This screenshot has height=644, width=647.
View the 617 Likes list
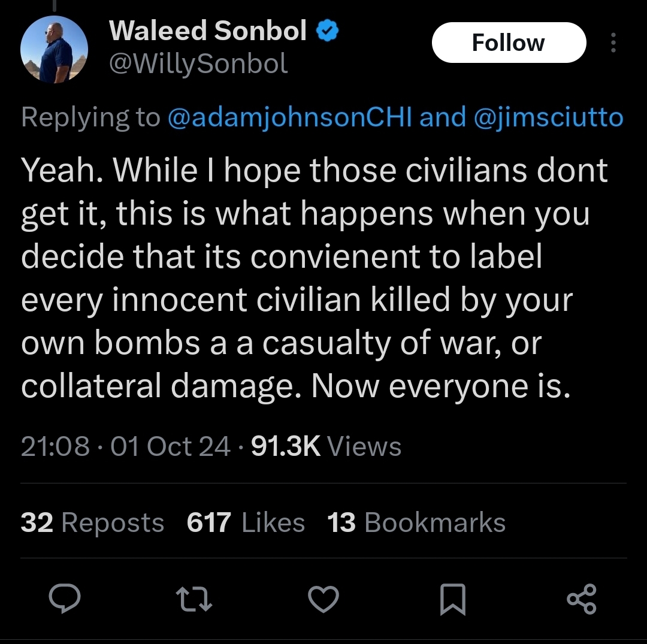pyautogui.click(x=246, y=522)
